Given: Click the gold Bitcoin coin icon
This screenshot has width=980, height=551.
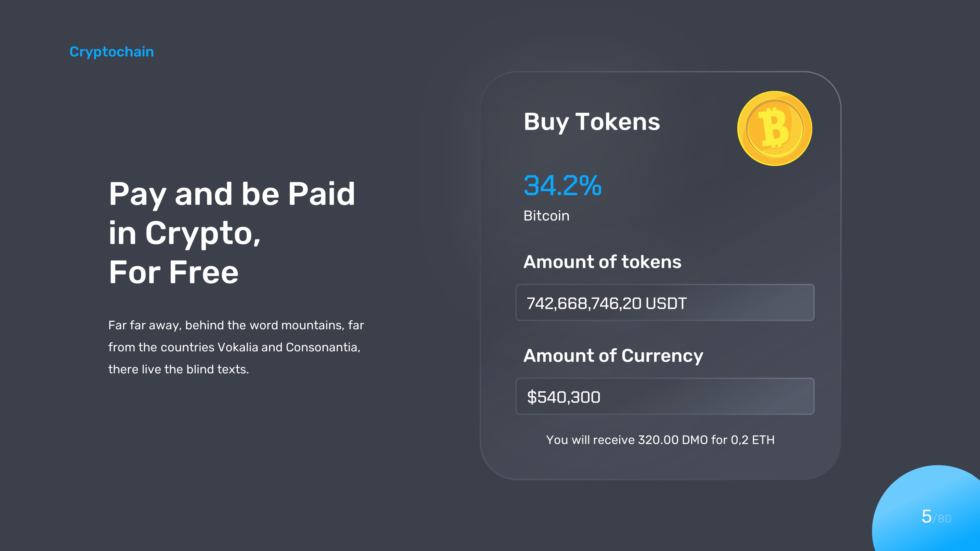Looking at the screenshot, I should pyautogui.click(x=774, y=129).
